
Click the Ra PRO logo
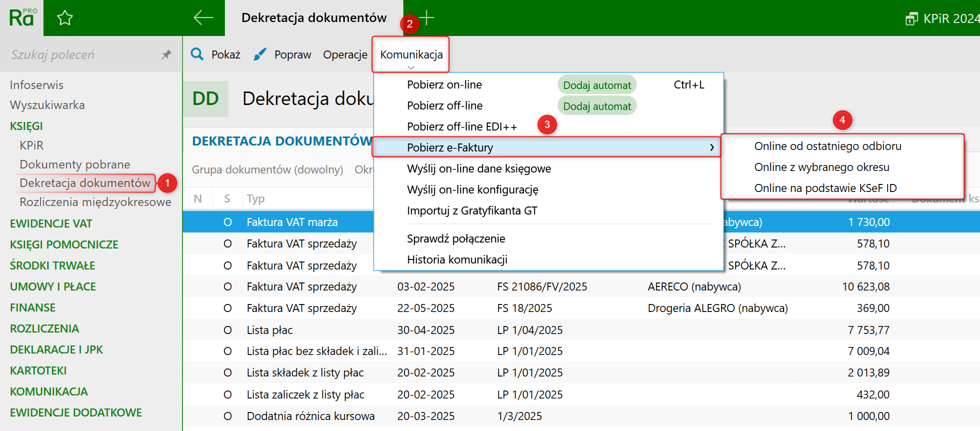[22, 17]
